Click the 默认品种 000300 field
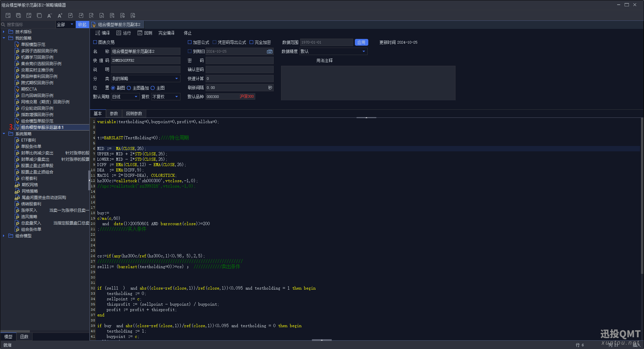644x349 pixels. 230,97
